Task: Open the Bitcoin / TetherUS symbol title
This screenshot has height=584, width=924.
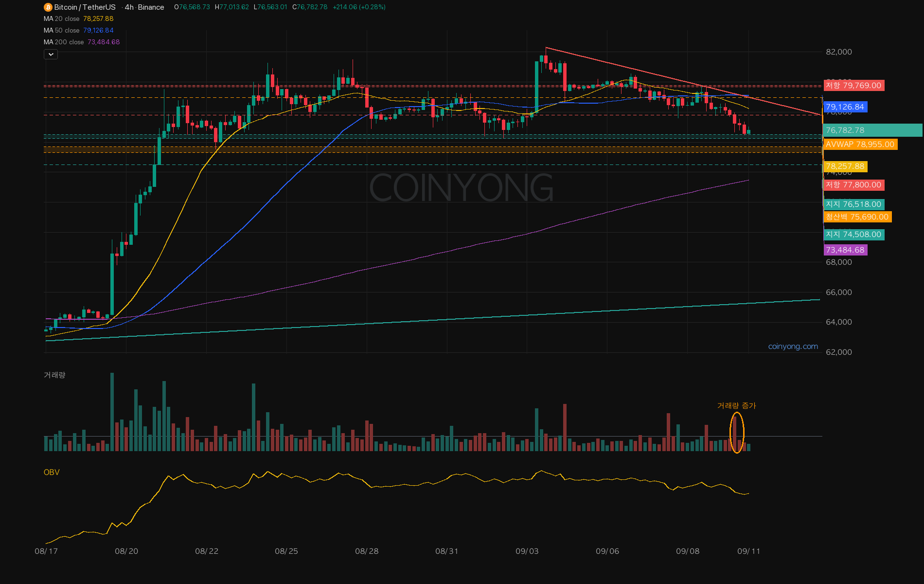Action: coord(85,7)
